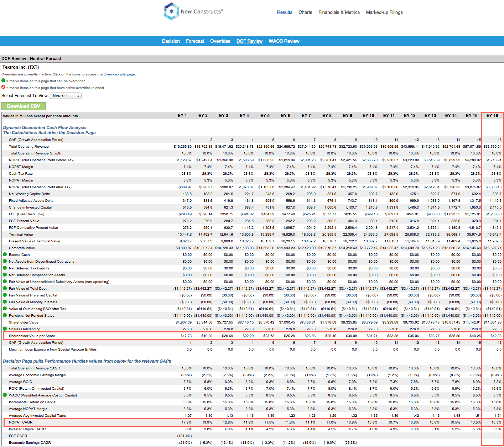Screen dimensions: 504x447
Task: Open Financials & Metrics navigation item
Action: (x=339, y=12)
